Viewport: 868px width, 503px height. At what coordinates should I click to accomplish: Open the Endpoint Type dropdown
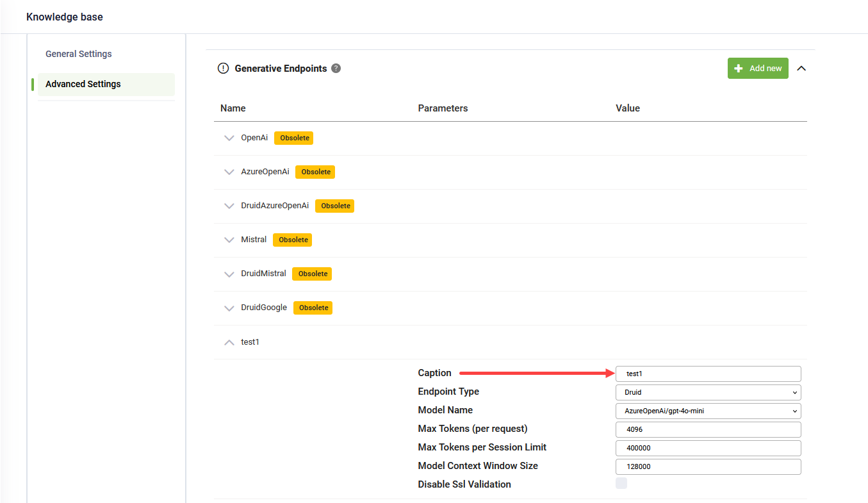708,392
